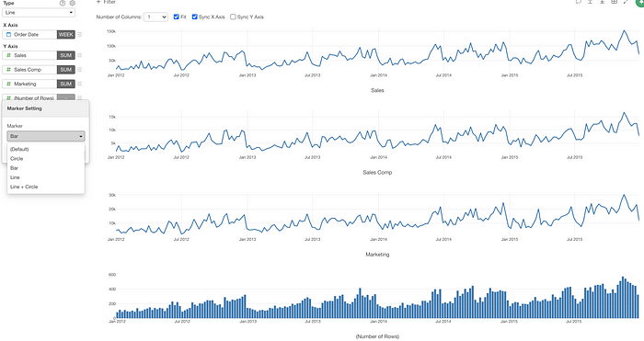Select the Sales column field
This screenshot has width=644, height=341.
click(29, 55)
